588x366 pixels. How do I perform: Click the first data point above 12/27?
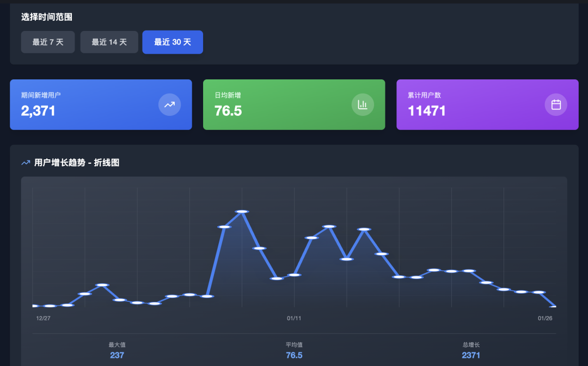[34, 306]
